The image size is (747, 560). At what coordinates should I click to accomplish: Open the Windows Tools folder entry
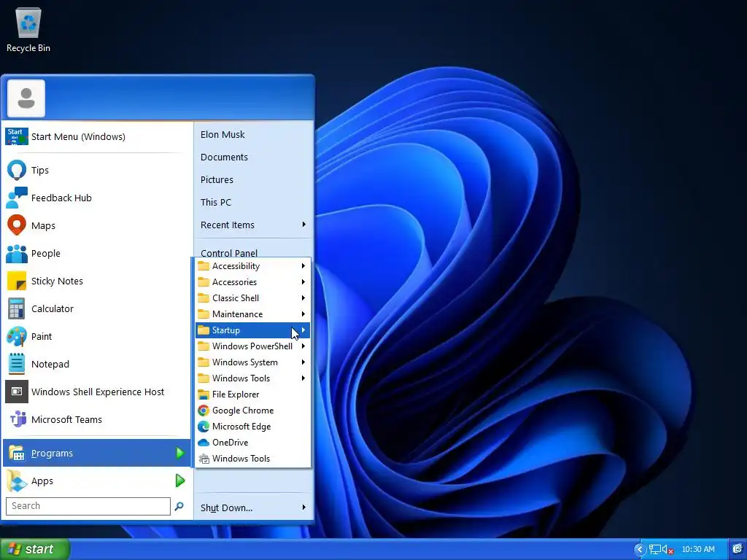[252, 378]
